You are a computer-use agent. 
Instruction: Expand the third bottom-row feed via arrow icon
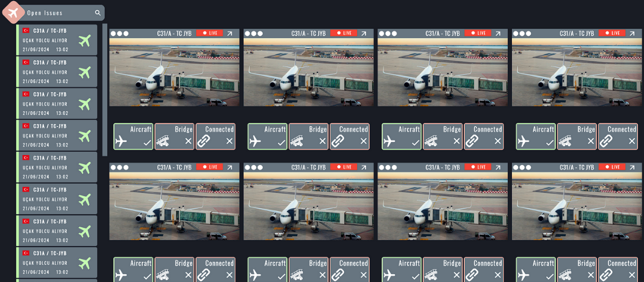pyautogui.click(x=498, y=168)
